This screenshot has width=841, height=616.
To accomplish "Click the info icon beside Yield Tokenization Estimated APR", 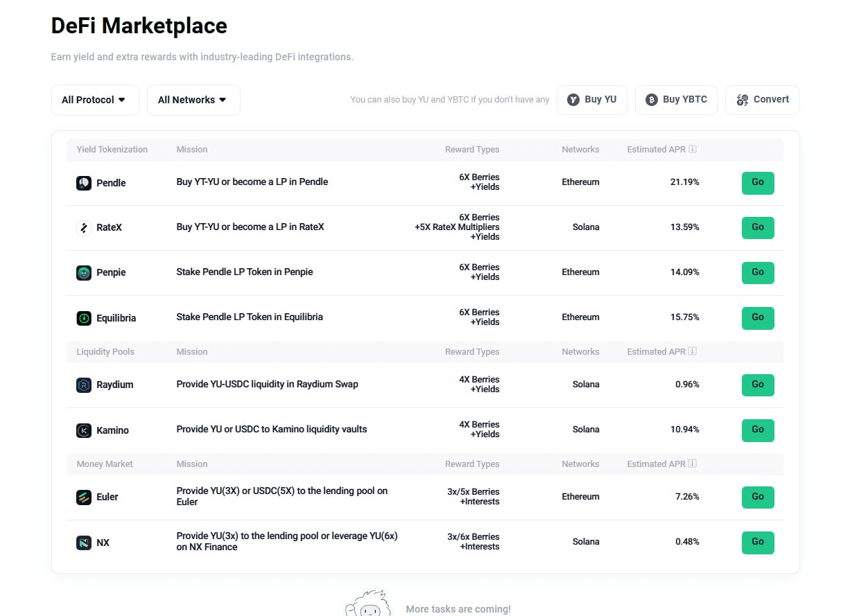I will (x=693, y=149).
